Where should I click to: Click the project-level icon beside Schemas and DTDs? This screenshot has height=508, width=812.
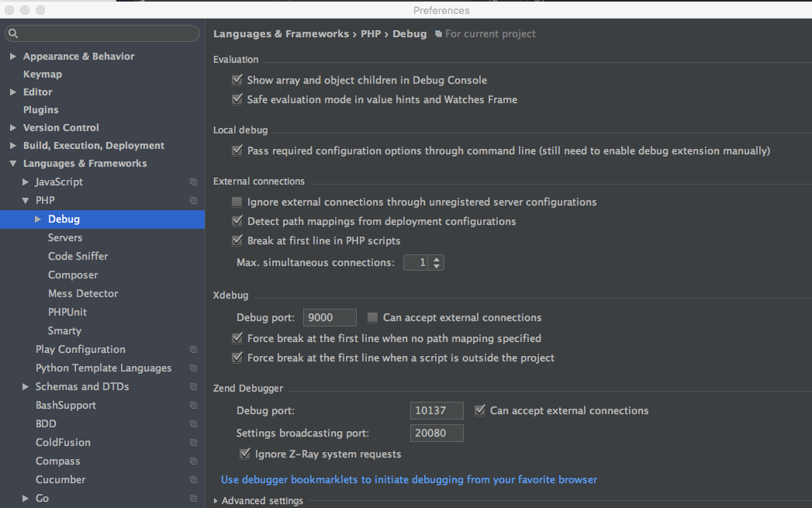pyautogui.click(x=193, y=387)
